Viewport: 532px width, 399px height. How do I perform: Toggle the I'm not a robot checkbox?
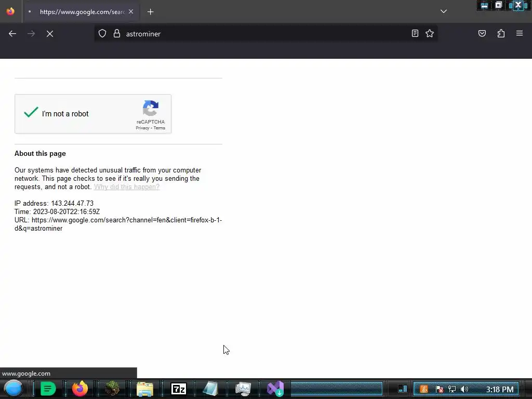click(x=31, y=112)
